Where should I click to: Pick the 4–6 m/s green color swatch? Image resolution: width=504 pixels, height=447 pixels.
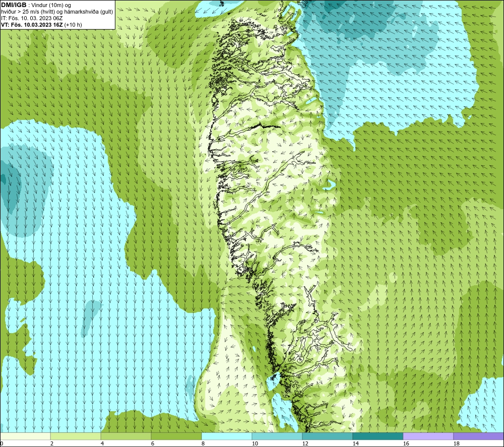[126, 436]
